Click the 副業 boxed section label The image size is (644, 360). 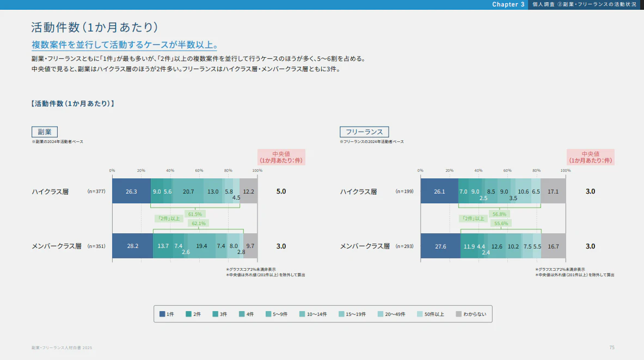44,132
